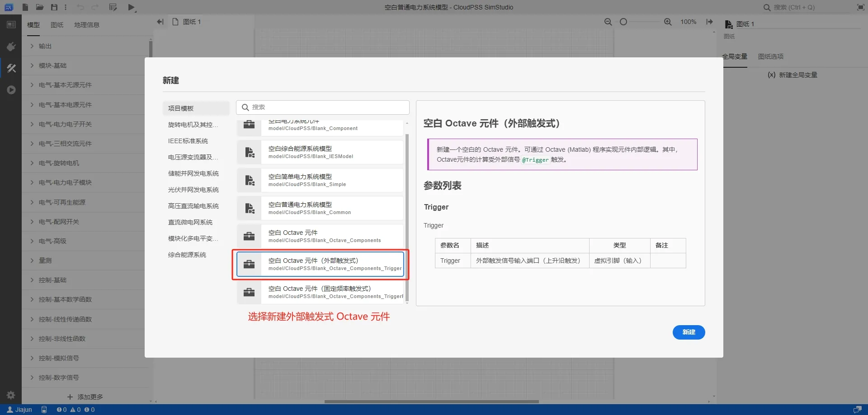Open the plugins (plug) icon in sidebar
Screen dimensions: 868x415
[11, 47]
